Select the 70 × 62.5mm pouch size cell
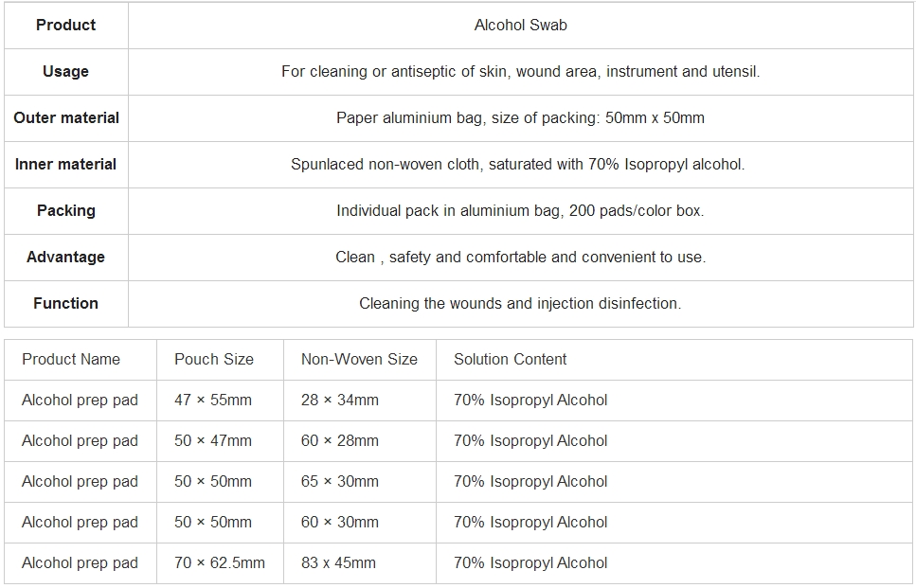Image resolution: width=916 pixels, height=588 pixels. (x=220, y=562)
